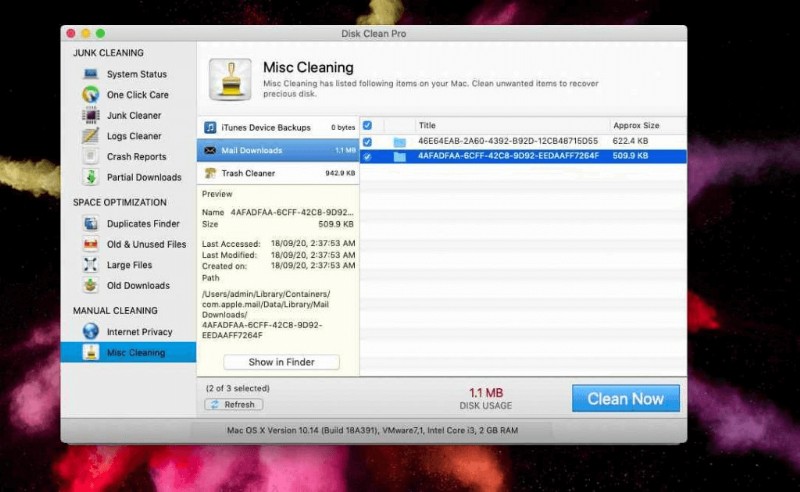This screenshot has width=800, height=492.
Task: Click the 1.1 MB disk usage value
Action: (x=486, y=392)
